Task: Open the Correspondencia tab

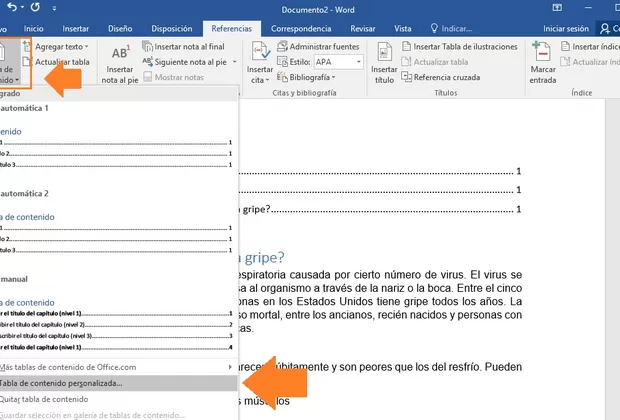Action: [x=301, y=28]
